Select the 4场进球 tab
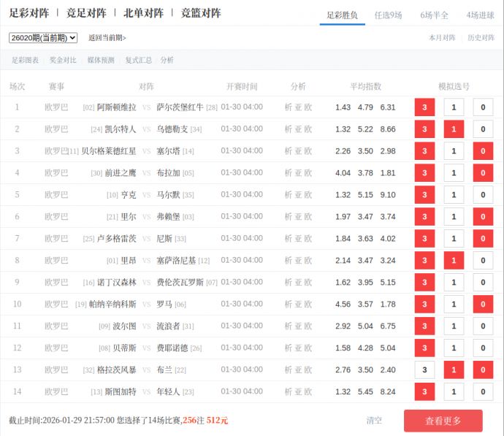The width and height of the screenshot is (504, 436). (480, 15)
